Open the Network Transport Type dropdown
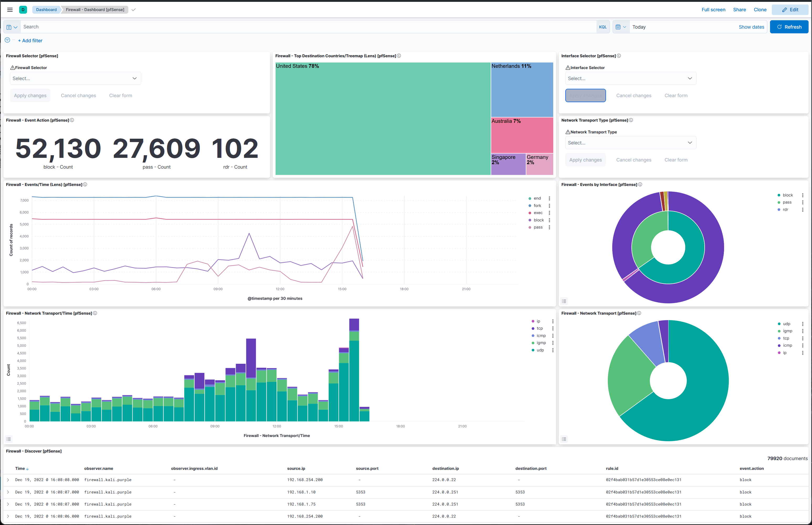This screenshot has width=812, height=525. tap(630, 143)
